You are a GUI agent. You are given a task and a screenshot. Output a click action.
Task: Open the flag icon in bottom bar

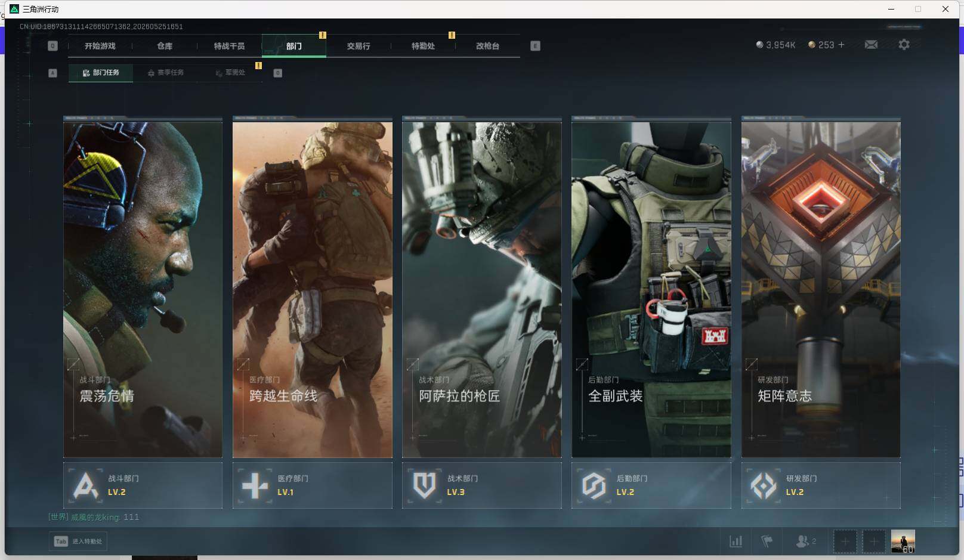pyautogui.click(x=767, y=542)
